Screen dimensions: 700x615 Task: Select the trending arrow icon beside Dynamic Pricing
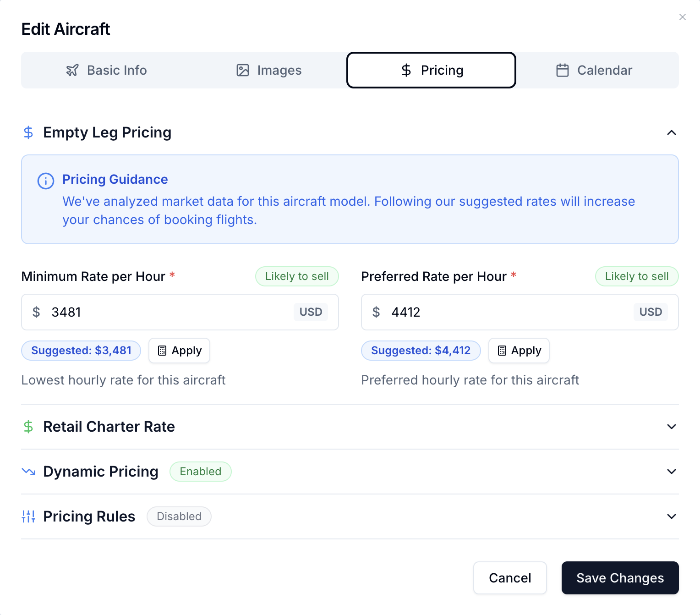[28, 472]
